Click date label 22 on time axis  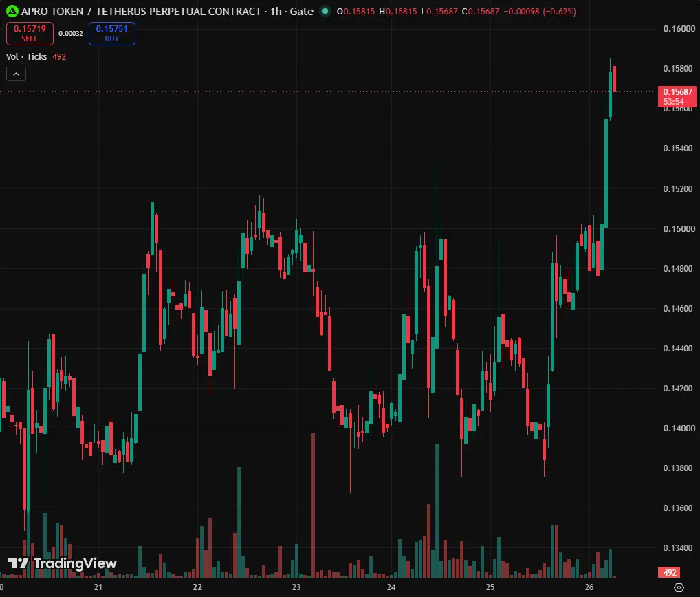197,587
